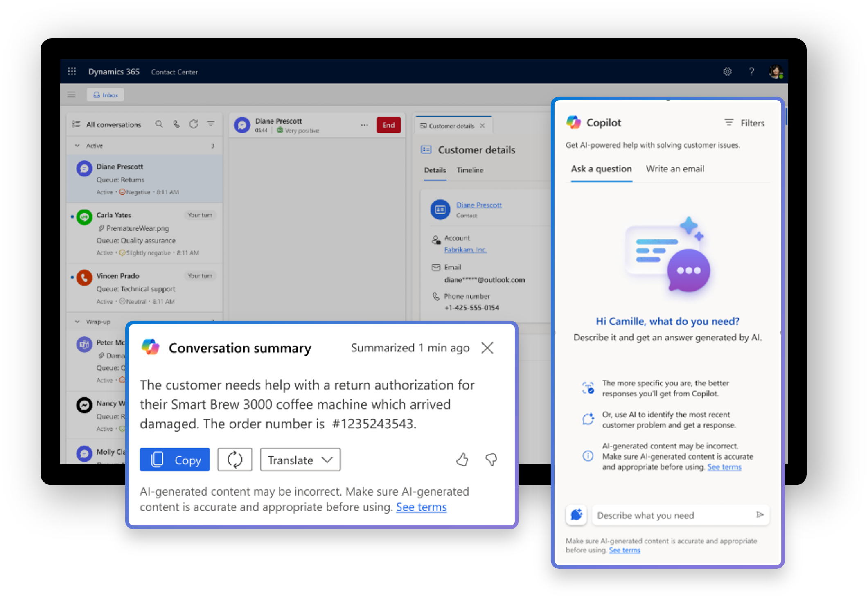Screen dimensions: 868x597
Task: Search conversations with the magnifier icon
Action: pyautogui.click(x=159, y=124)
